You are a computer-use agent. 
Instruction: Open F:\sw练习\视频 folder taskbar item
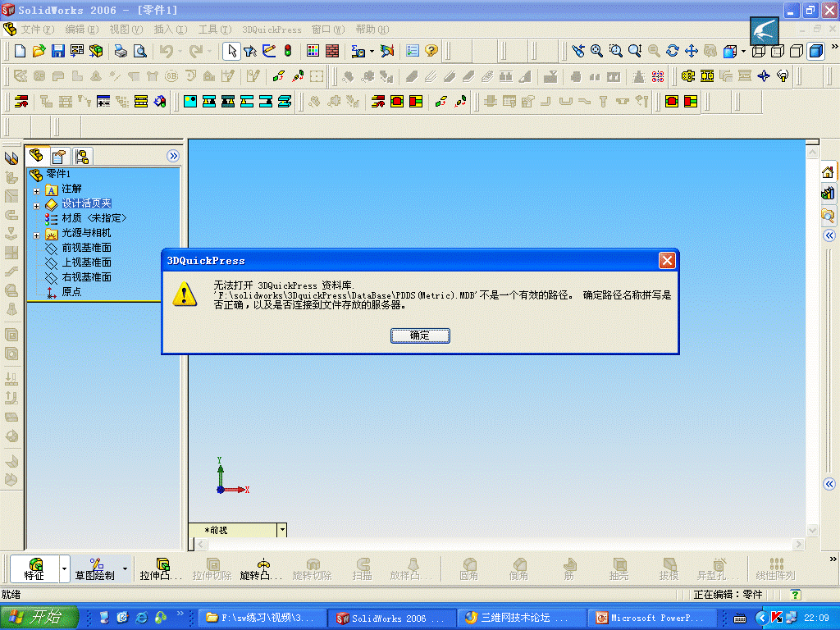pos(262,618)
